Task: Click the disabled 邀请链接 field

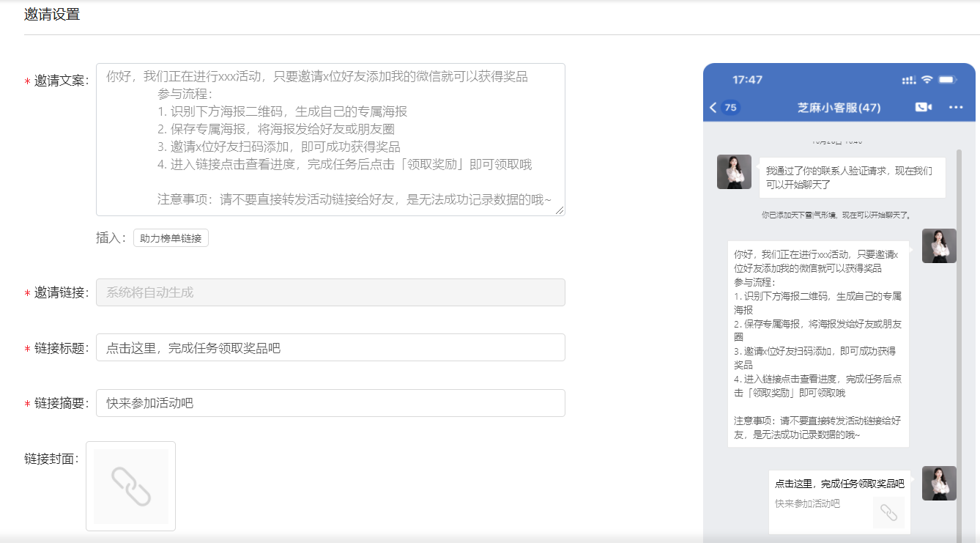Action: (x=330, y=292)
